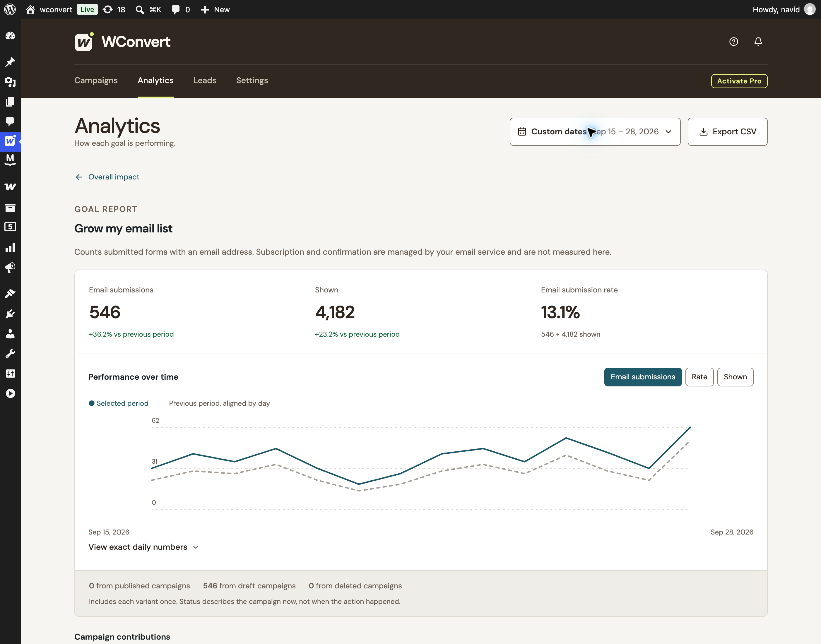Open WConvert help question icon
The height and width of the screenshot is (644, 821).
point(733,42)
